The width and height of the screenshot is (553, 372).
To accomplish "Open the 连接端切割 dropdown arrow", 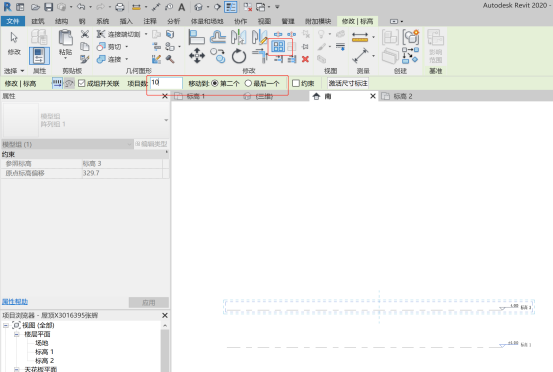I will [x=146, y=34].
